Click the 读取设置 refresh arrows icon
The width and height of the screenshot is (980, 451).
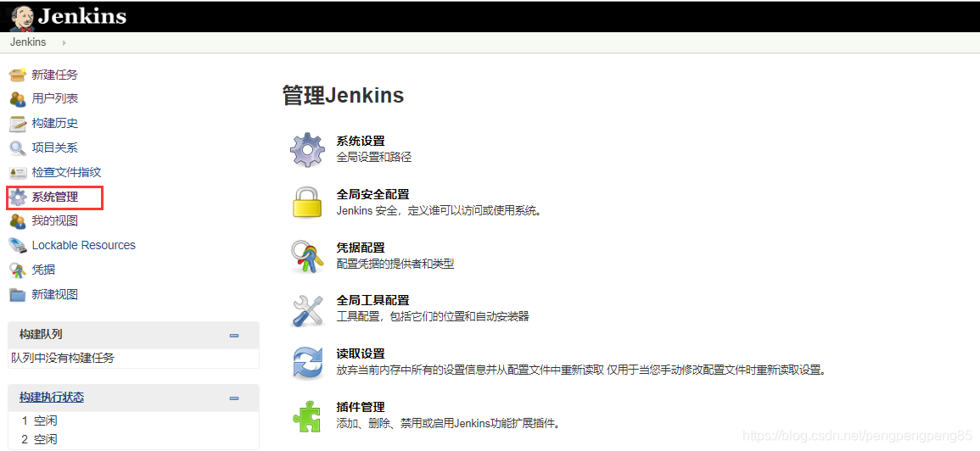click(x=307, y=362)
